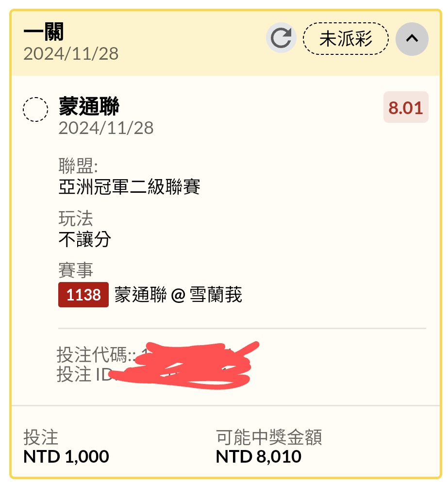Click the NTD 8,010 possible winnings amount
The height and width of the screenshot is (484, 448).
pos(258,456)
